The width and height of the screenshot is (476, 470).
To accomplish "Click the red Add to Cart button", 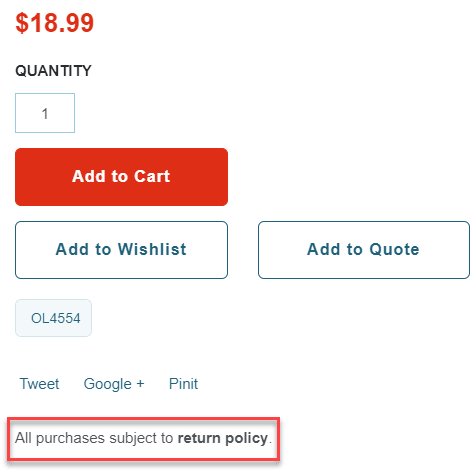I will (x=121, y=177).
